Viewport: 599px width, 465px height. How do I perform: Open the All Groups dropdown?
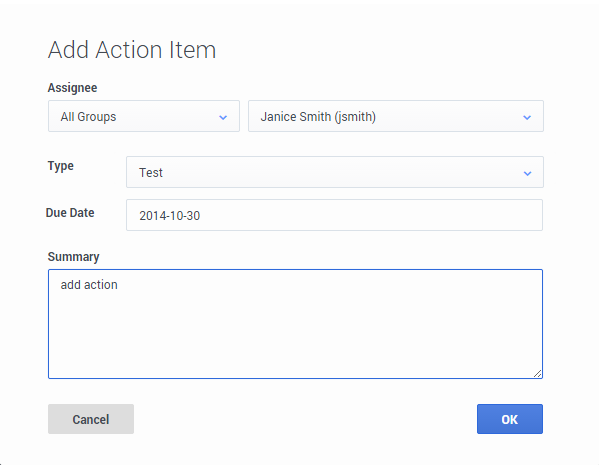144,116
